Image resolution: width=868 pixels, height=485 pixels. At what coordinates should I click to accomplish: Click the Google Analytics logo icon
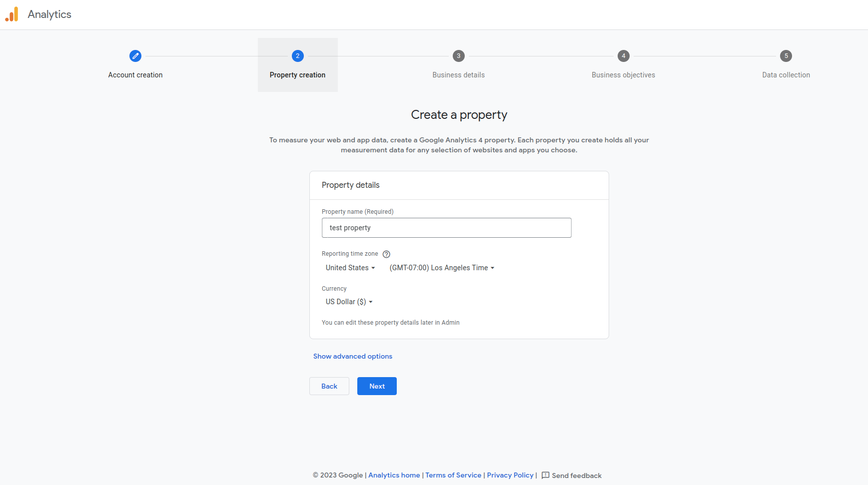pyautogui.click(x=12, y=14)
